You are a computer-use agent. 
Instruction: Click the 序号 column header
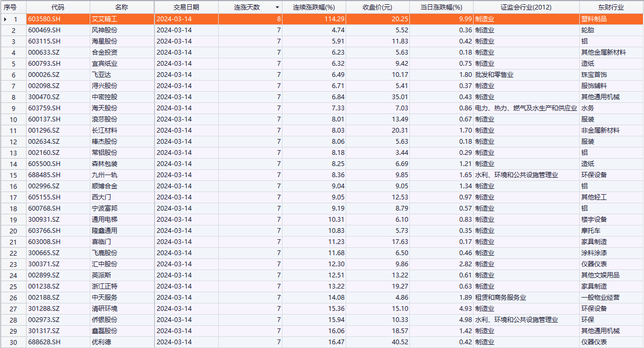click(11, 7)
